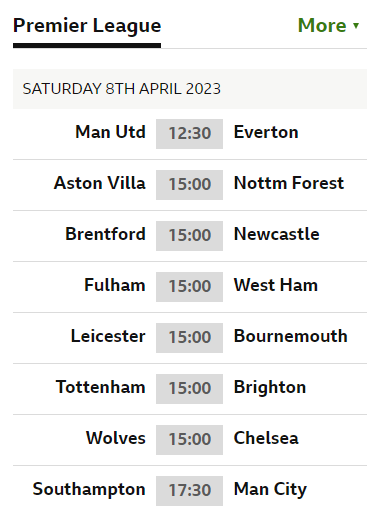Click the 17:30 kick-off time box
Screen dimensions: 390x522
tap(189, 491)
